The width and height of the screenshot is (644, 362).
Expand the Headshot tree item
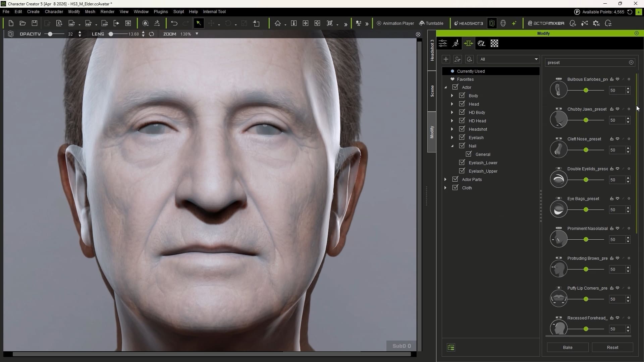pyautogui.click(x=452, y=129)
